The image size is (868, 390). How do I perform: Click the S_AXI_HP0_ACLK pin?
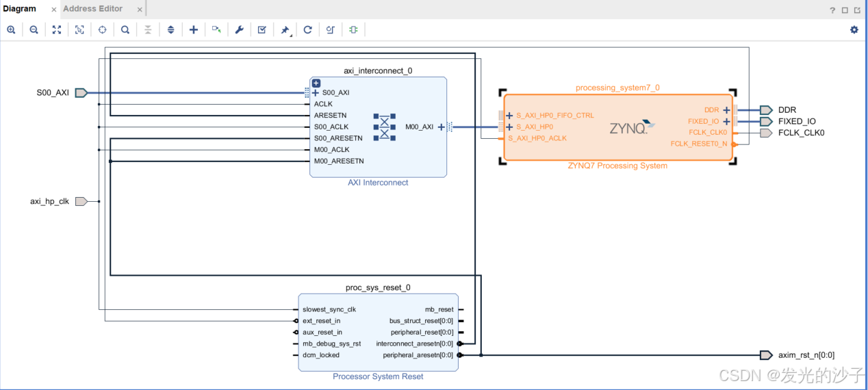537,138
